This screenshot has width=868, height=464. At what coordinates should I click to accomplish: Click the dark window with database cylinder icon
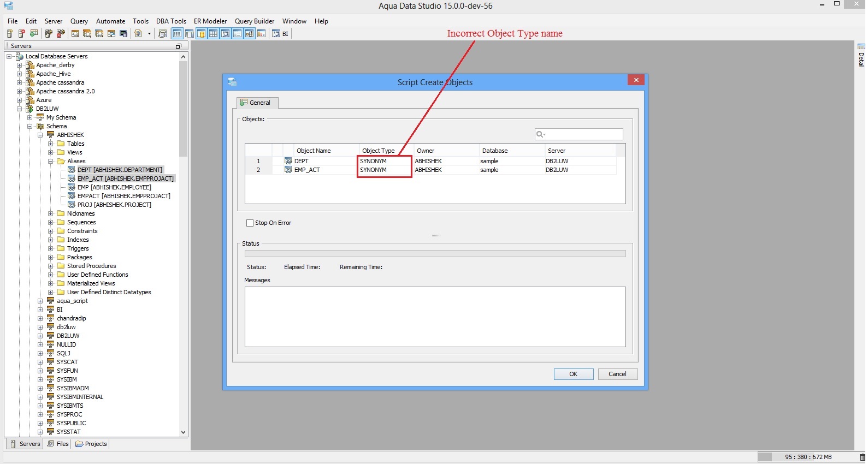tap(123, 34)
